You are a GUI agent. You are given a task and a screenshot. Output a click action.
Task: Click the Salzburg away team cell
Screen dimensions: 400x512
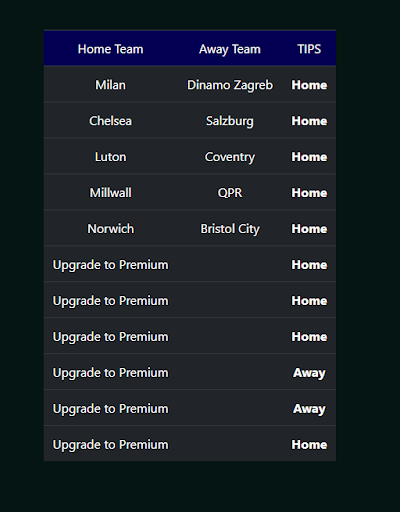tap(230, 121)
